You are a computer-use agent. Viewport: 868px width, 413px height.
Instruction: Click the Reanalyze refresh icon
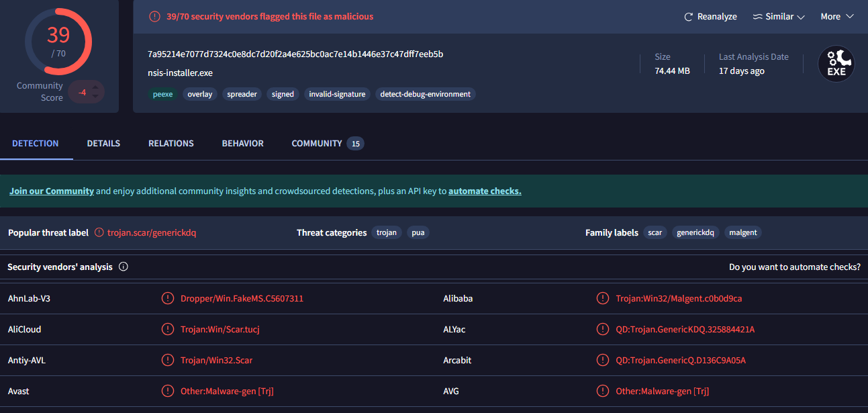pos(688,17)
